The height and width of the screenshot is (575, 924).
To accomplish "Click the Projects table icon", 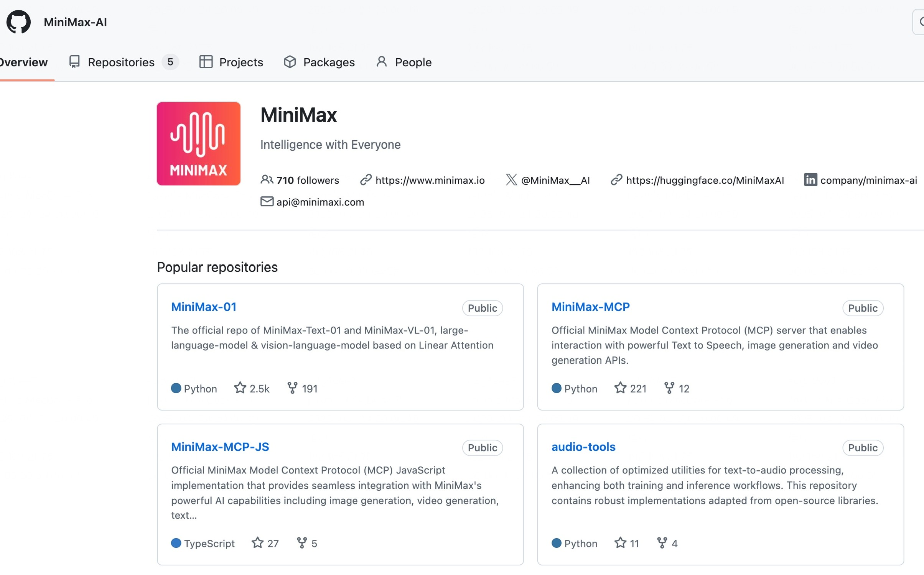I will [x=206, y=62].
